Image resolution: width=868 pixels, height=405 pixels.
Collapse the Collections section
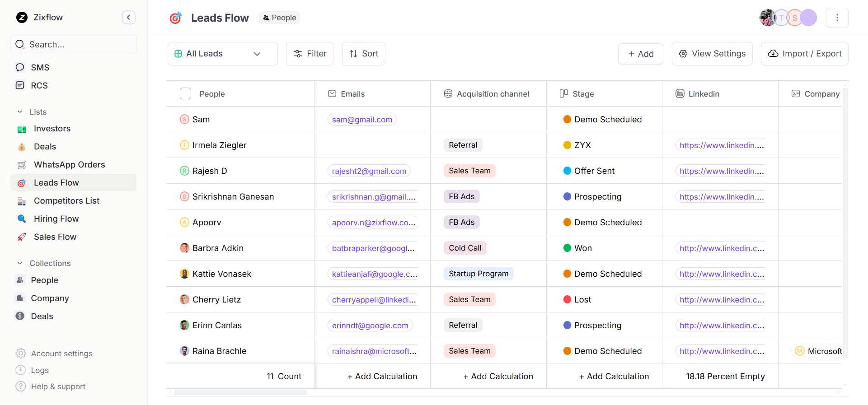coord(20,263)
